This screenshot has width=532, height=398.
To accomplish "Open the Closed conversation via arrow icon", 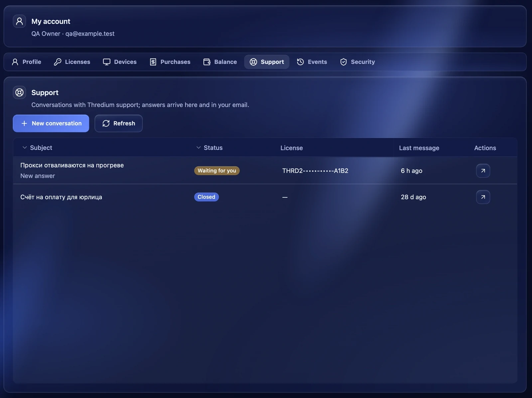I will click(x=483, y=197).
